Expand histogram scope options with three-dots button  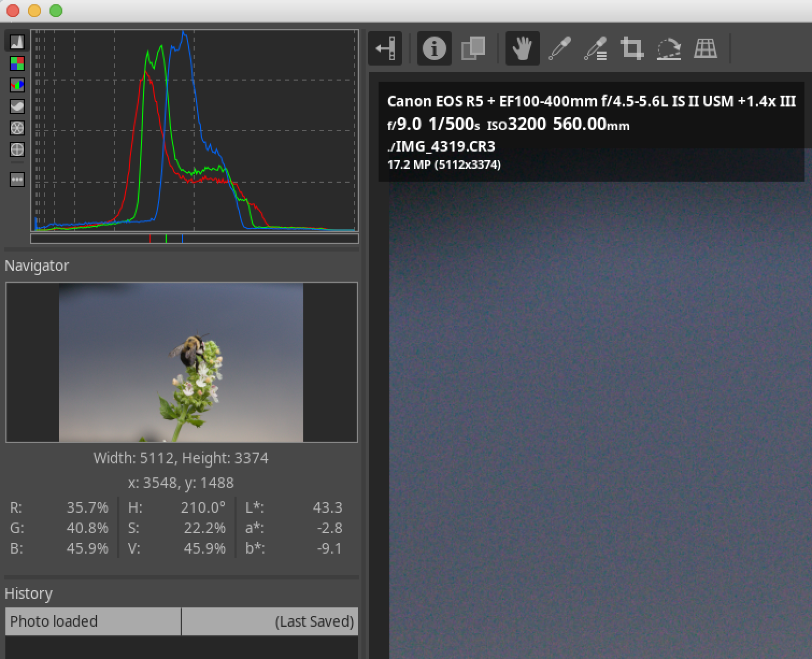(x=17, y=180)
